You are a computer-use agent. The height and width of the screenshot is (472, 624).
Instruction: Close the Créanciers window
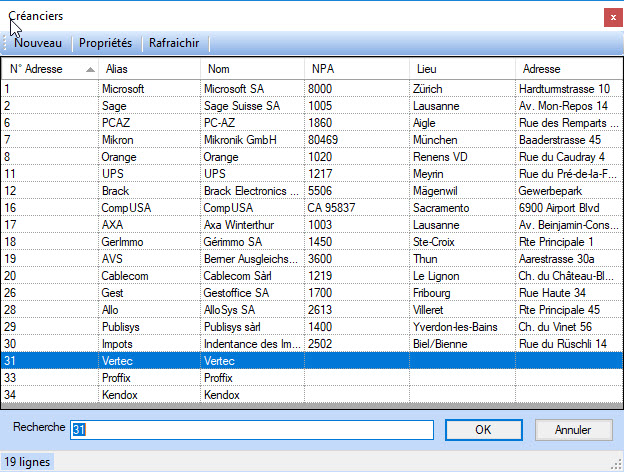[x=613, y=18]
